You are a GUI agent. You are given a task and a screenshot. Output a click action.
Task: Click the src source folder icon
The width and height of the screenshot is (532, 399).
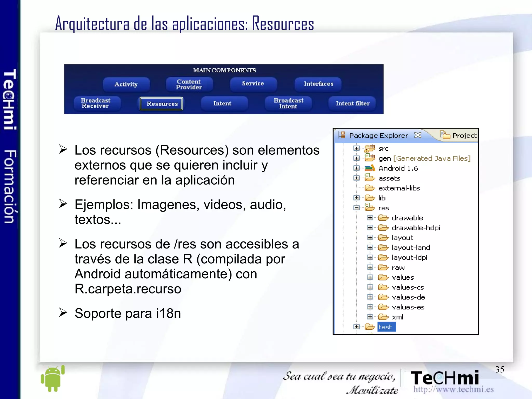370,148
